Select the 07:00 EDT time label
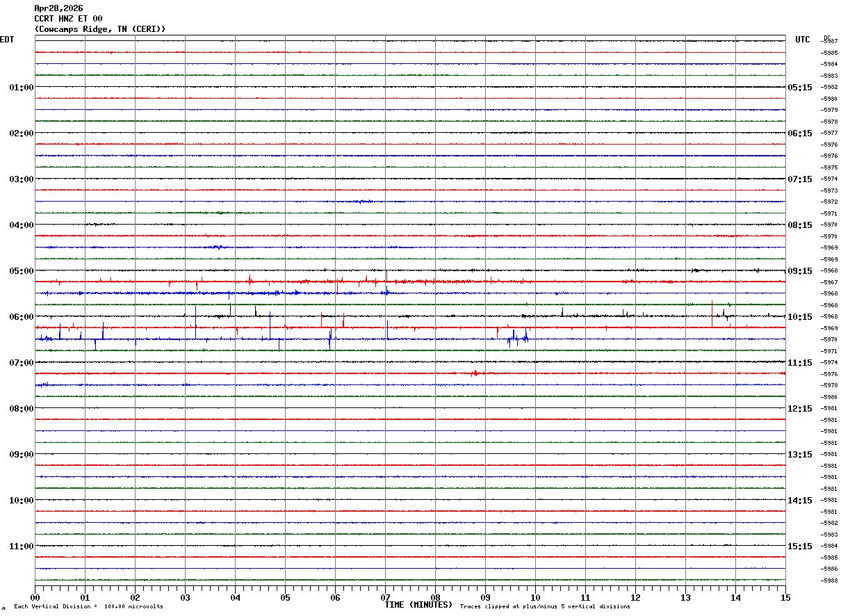The image size is (841, 616). point(22,363)
